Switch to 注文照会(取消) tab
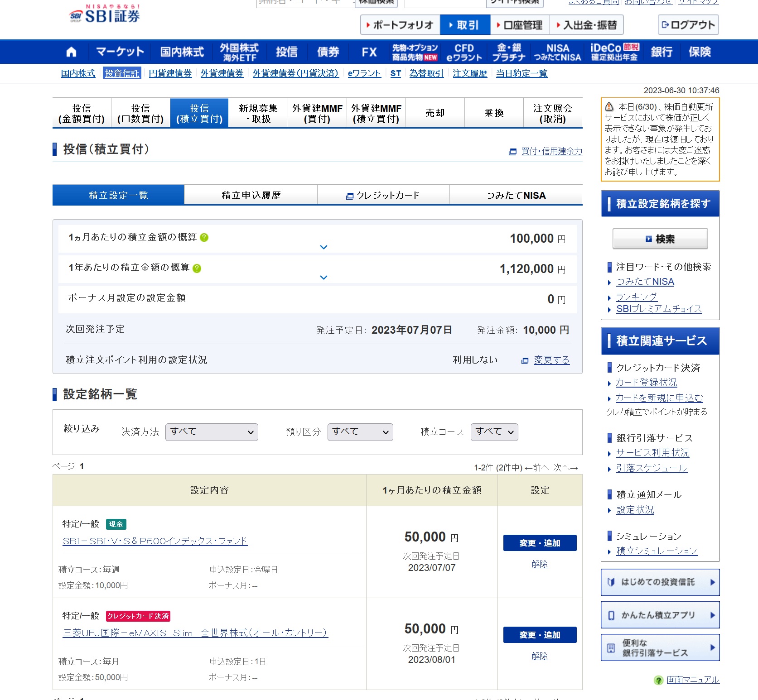Image resolution: width=758 pixels, height=700 pixels. [x=553, y=113]
